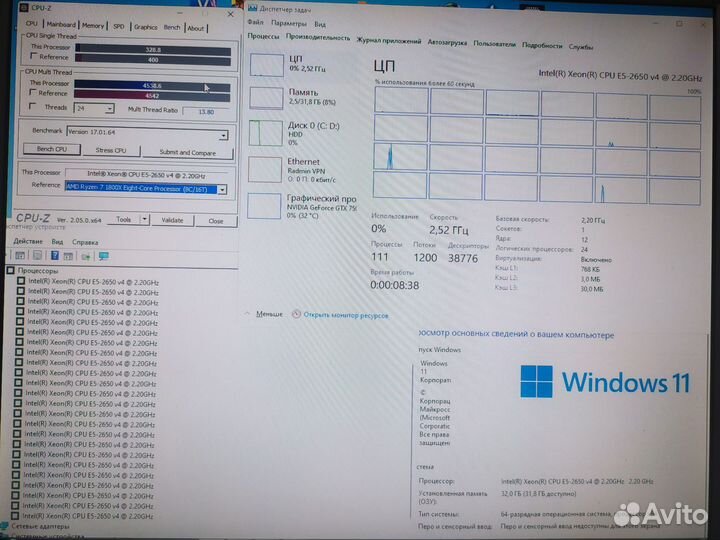Open the Вид menu in Task Manager
Screen dimensions: 720x540
(x=320, y=24)
